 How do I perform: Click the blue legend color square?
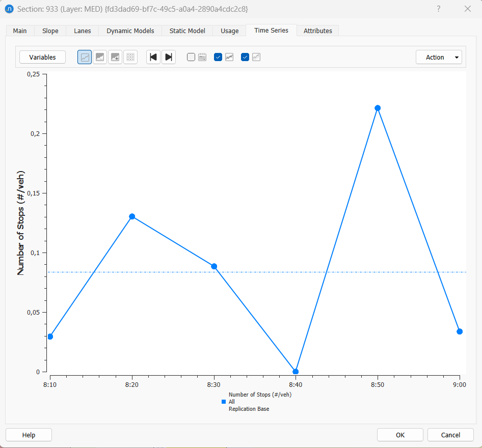tap(224, 402)
